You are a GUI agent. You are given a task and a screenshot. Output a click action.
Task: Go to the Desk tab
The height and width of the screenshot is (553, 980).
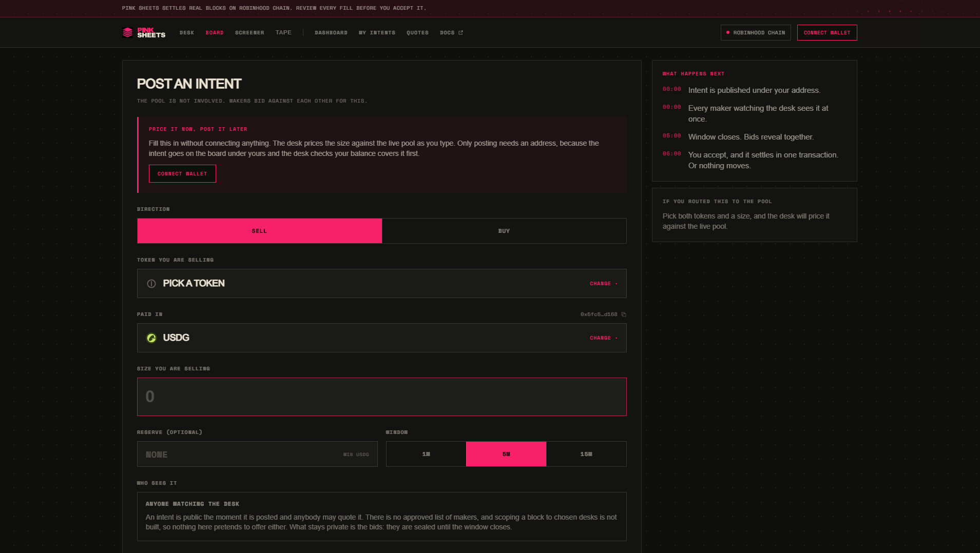click(187, 33)
